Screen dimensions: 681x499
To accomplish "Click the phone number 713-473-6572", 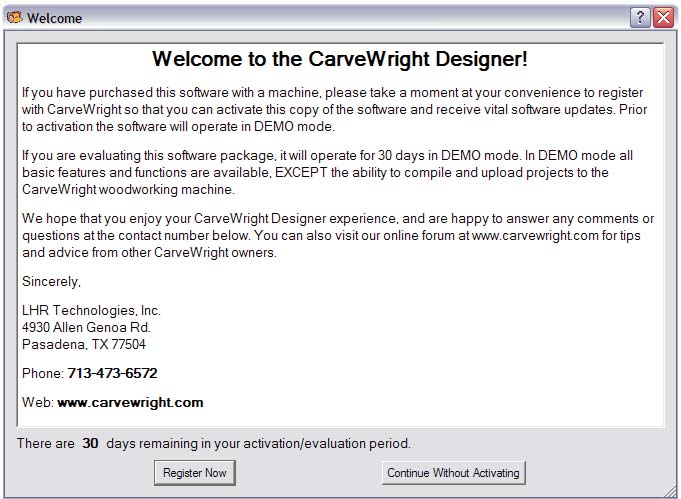I will coord(112,373).
